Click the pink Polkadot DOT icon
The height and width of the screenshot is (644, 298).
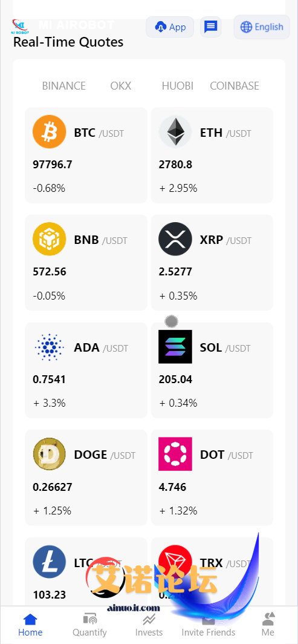point(175,454)
